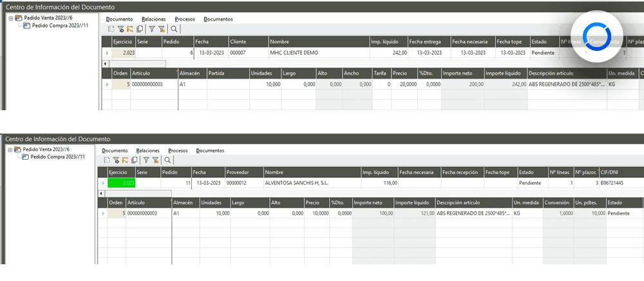The image size is (644, 281).
Task: Clear filter funnel-x icon in sales order toolbar
Action: pyautogui.click(x=162, y=29)
